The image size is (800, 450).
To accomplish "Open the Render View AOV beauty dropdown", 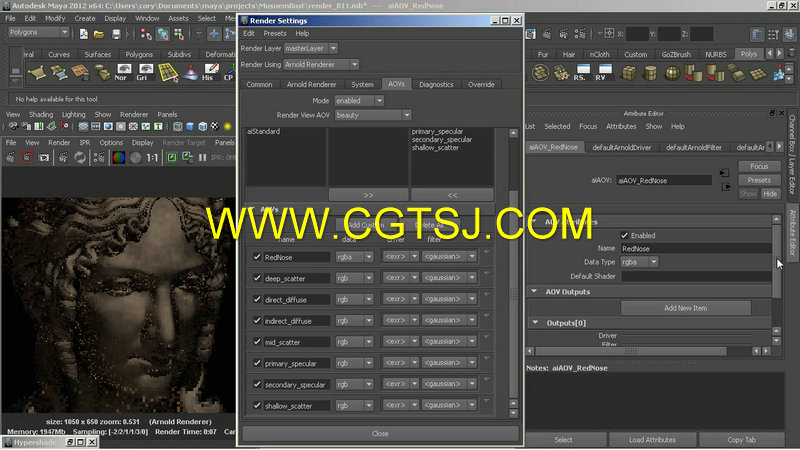I will tap(373, 115).
